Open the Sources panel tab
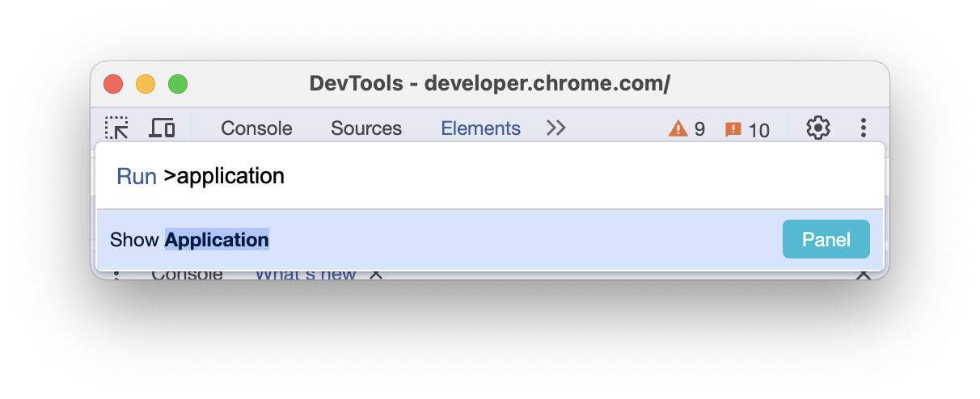This screenshot has width=980, height=399. (x=366, y=128)
